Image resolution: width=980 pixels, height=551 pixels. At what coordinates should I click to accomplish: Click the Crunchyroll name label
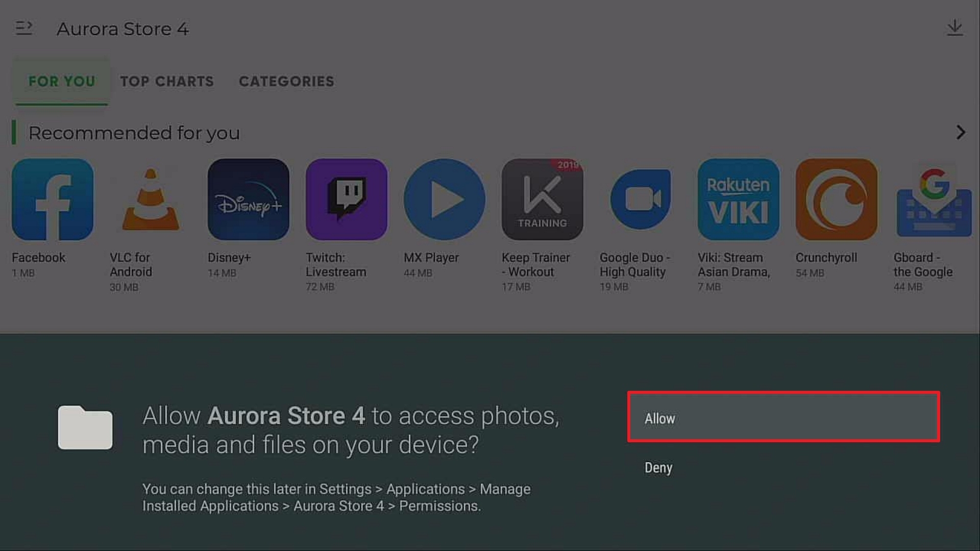(x=826, y=258)
